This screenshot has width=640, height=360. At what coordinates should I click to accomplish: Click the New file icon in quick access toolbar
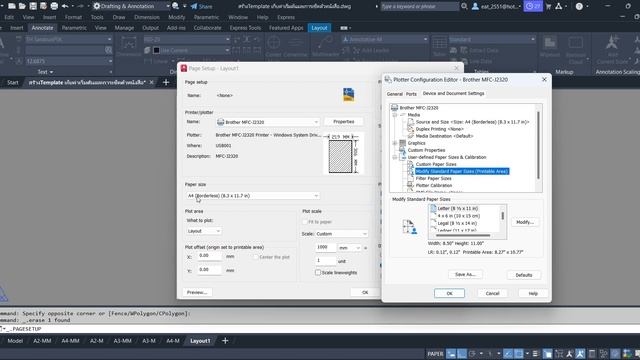pyautogui.click(x=11, y=6)
